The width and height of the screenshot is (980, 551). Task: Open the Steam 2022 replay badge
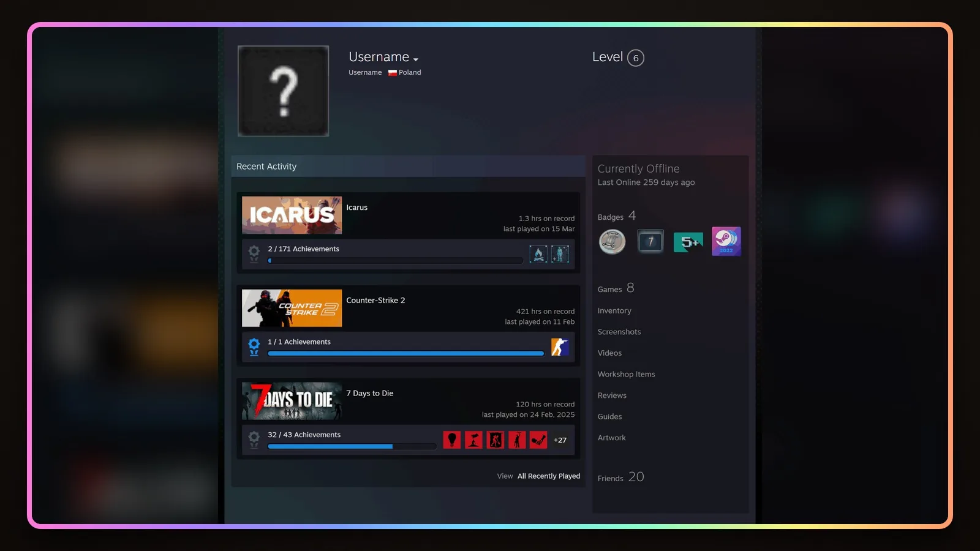pyautogui.click(x=726, y=241)
